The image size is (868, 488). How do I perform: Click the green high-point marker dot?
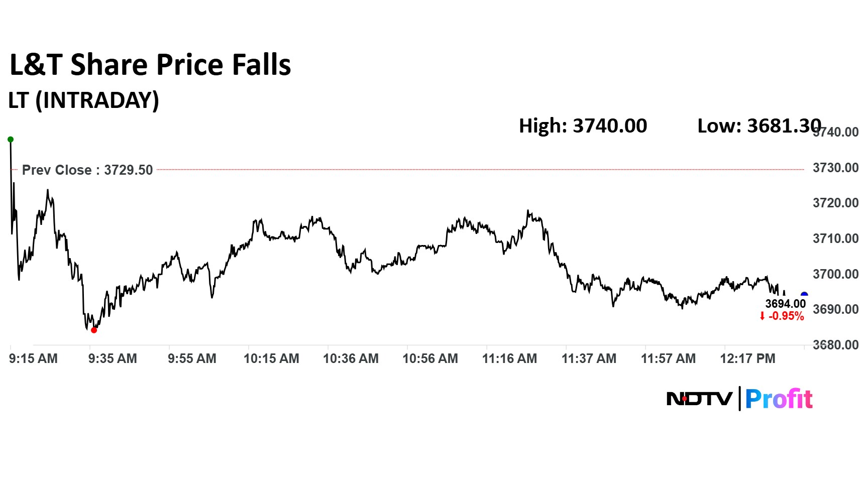pyautogui.click(x=11, y=140)
